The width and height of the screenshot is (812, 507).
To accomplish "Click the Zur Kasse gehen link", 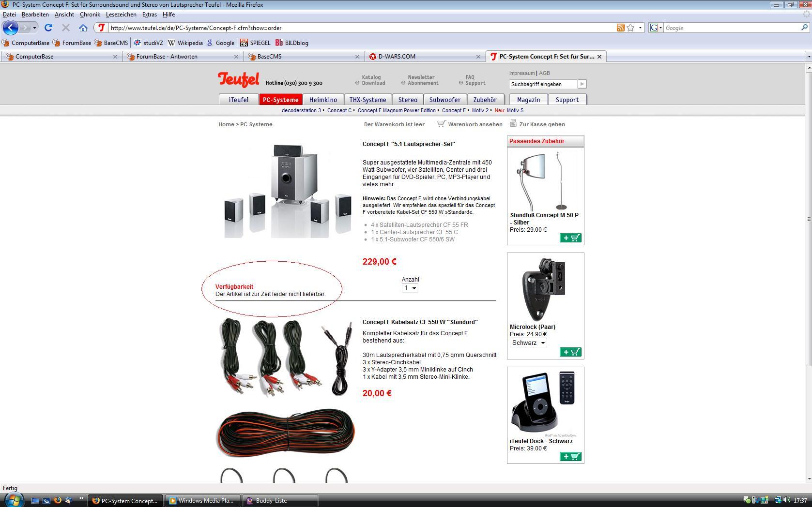I will pos(542,124).
